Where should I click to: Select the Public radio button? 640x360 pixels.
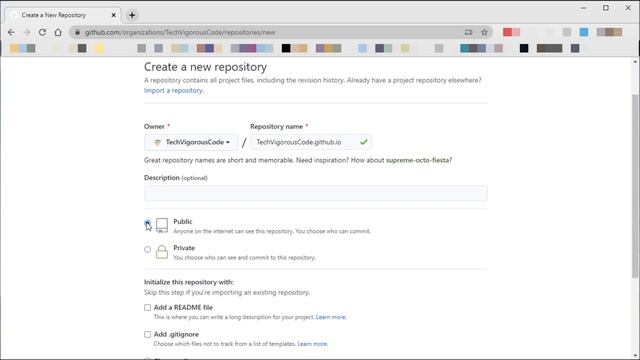point(147,223)
